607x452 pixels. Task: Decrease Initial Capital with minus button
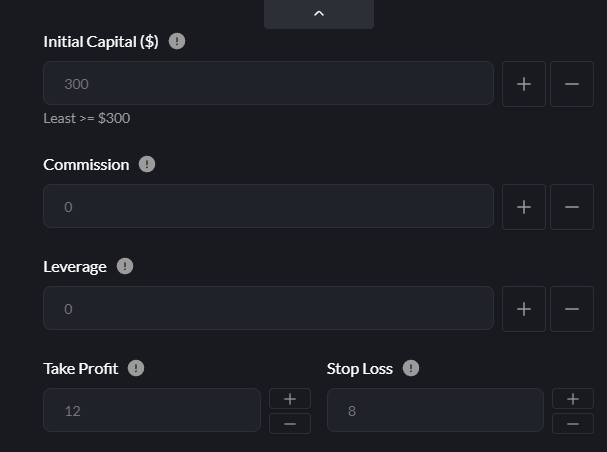point(572,84)
